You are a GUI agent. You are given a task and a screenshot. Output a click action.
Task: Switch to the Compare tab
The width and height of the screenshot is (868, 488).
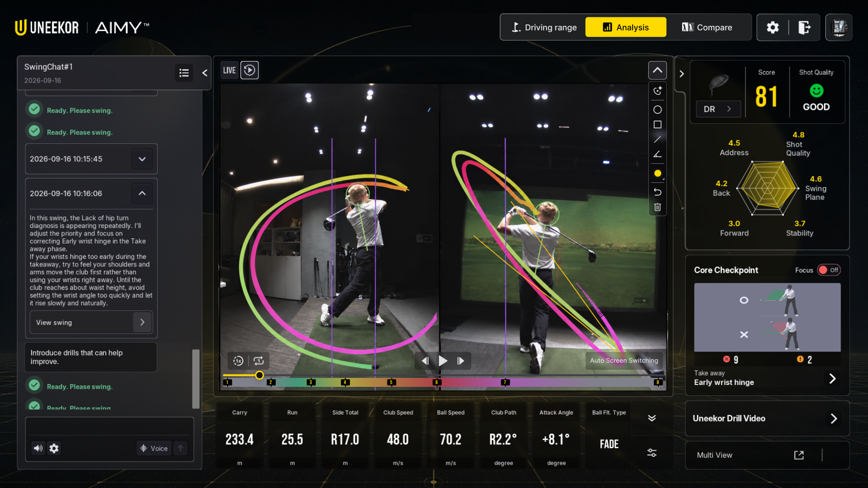(707, 27)
